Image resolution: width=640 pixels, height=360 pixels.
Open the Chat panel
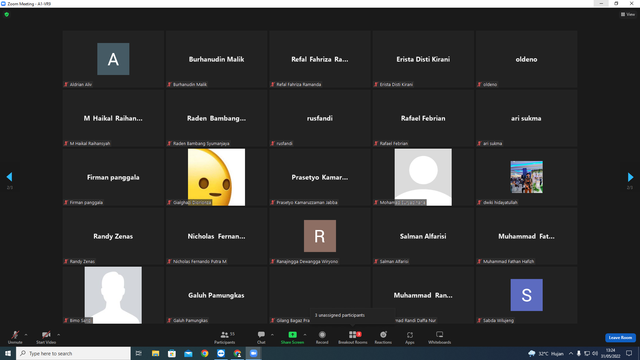click(x=261, y=337)
